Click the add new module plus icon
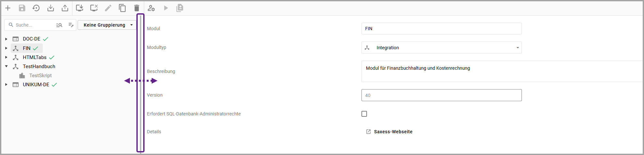 [8, 8]
